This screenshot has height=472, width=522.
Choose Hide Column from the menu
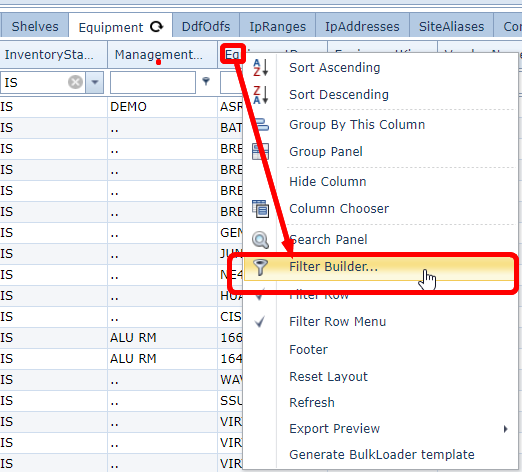click(328, 182)
